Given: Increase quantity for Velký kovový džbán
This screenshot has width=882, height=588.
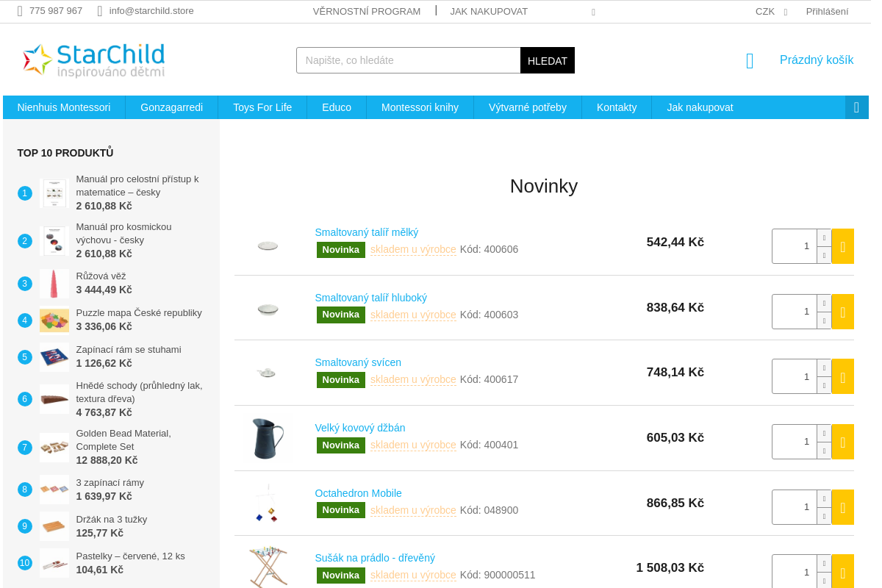Looking at the screenshot, I should (x=824, y=433).
